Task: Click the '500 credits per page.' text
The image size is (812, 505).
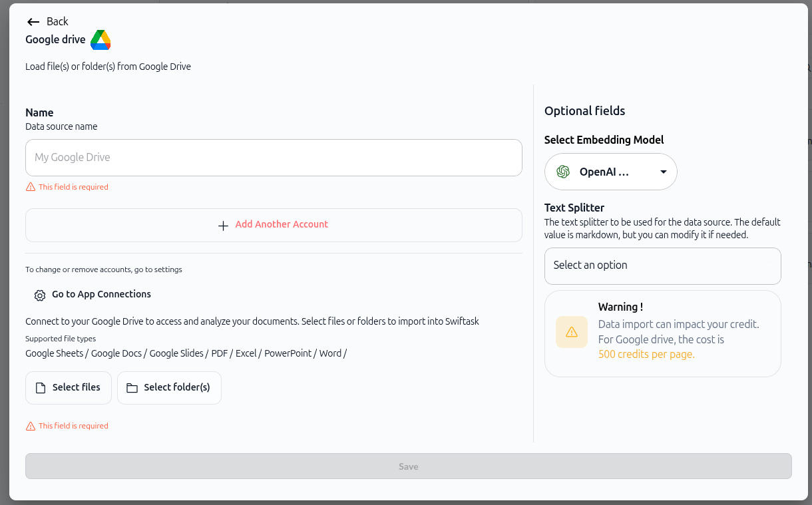Action: pos(646,354)
